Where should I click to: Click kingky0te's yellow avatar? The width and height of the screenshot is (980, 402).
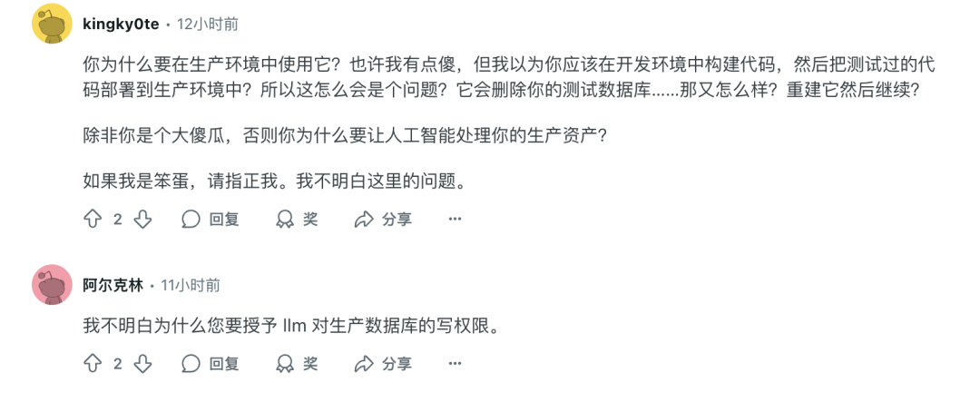tap(52, 25)
